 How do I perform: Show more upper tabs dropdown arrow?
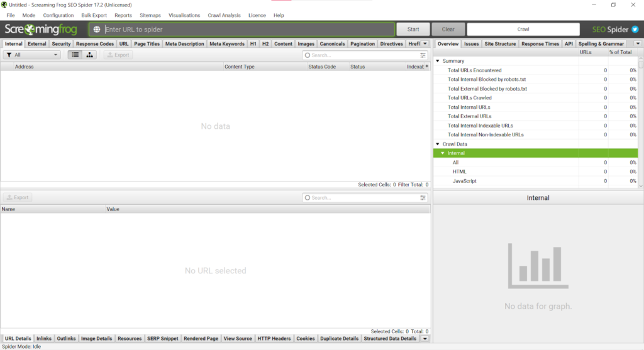tap(425, 43)
